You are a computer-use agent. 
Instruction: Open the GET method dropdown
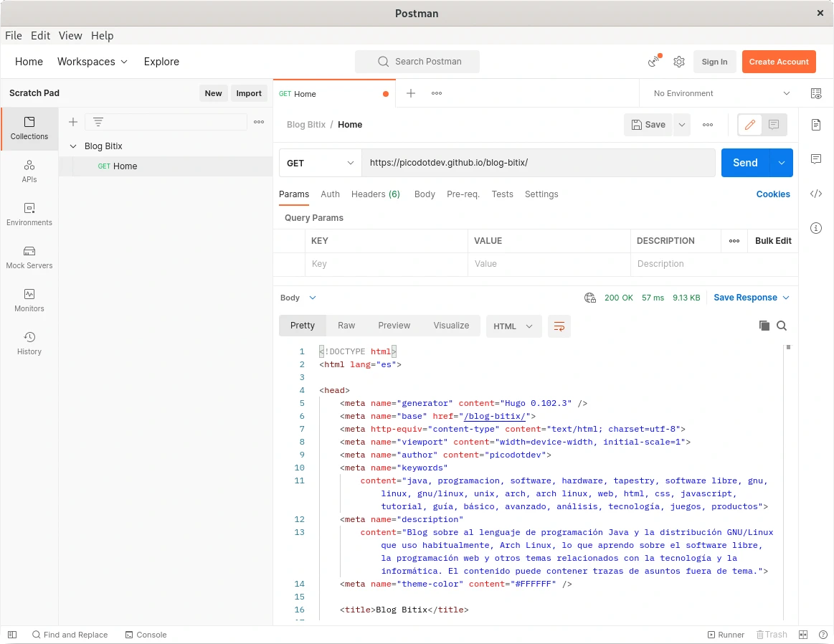click(x=320, y=163)
